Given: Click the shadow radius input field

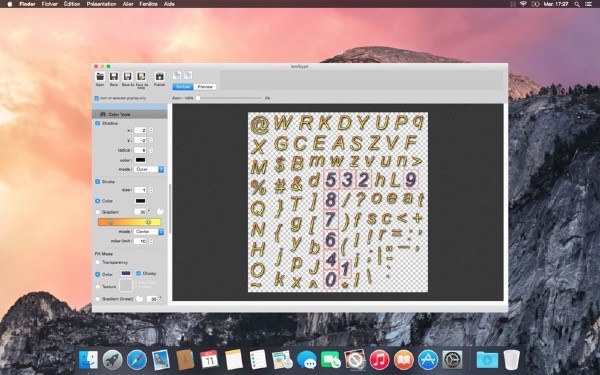Looking at the screenshot, I should pyautogui.click(x=140, y=150).
